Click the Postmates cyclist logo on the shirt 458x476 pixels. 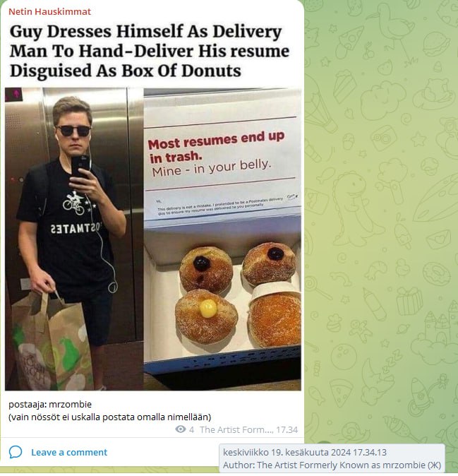[74, 203]
